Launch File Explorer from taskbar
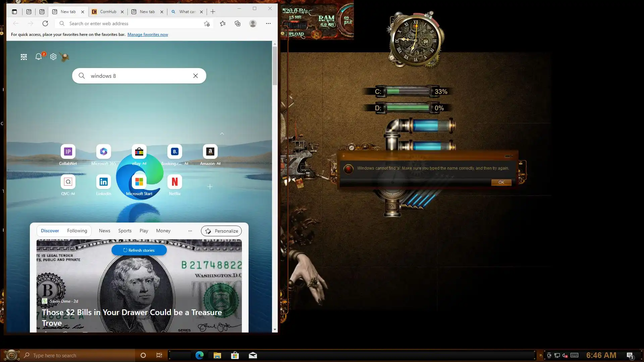Viewport: 644px width, 362px height. click(x=217, y=355)
